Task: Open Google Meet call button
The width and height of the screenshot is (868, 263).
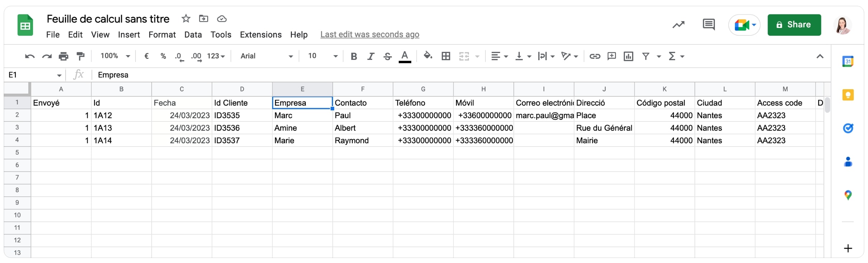Action: point(744,25)
